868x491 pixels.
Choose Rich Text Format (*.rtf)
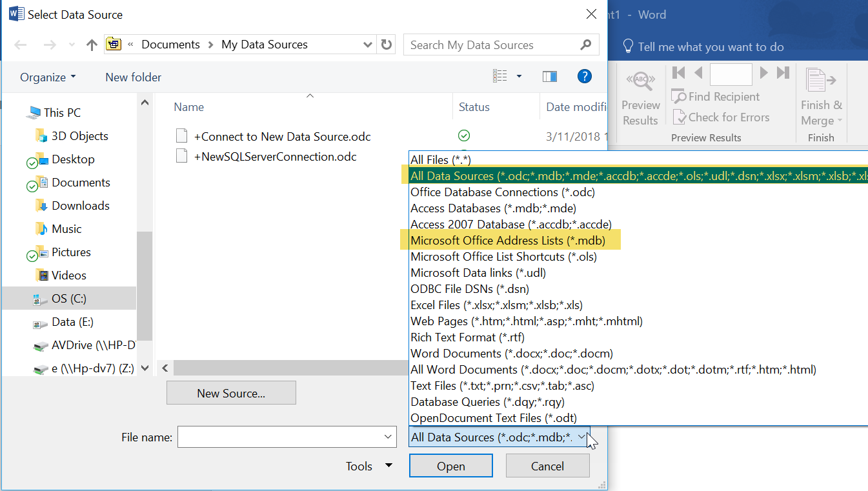(x=467, y=337)
